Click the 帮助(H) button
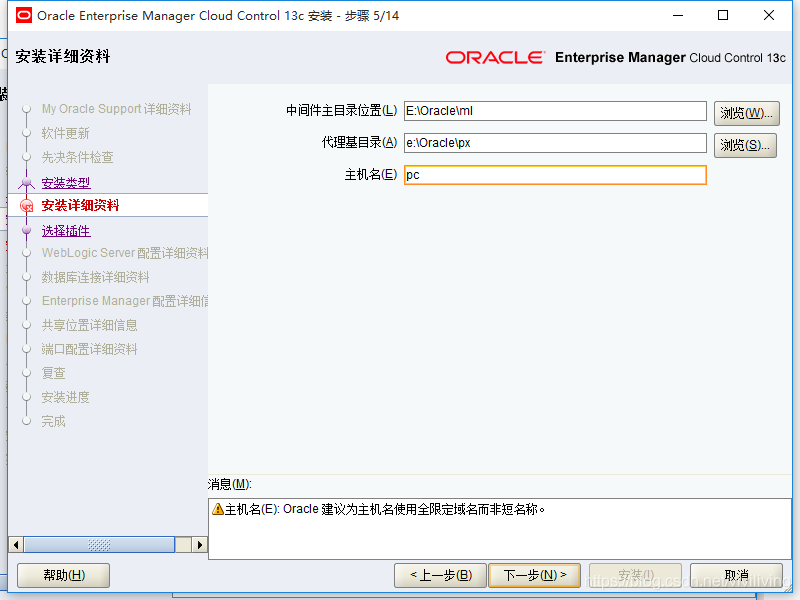Image resolution: width=800 pixels, height=600 pixels. pyautogui.click(x=64, y=576)
